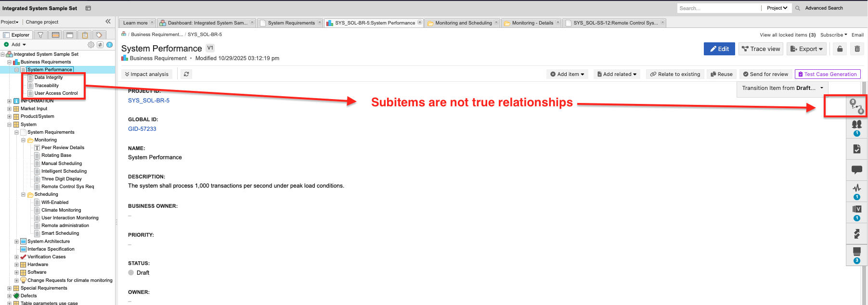Open the Project dropdown in the left panel
868x305 pixels.
(x=10, y=22)
